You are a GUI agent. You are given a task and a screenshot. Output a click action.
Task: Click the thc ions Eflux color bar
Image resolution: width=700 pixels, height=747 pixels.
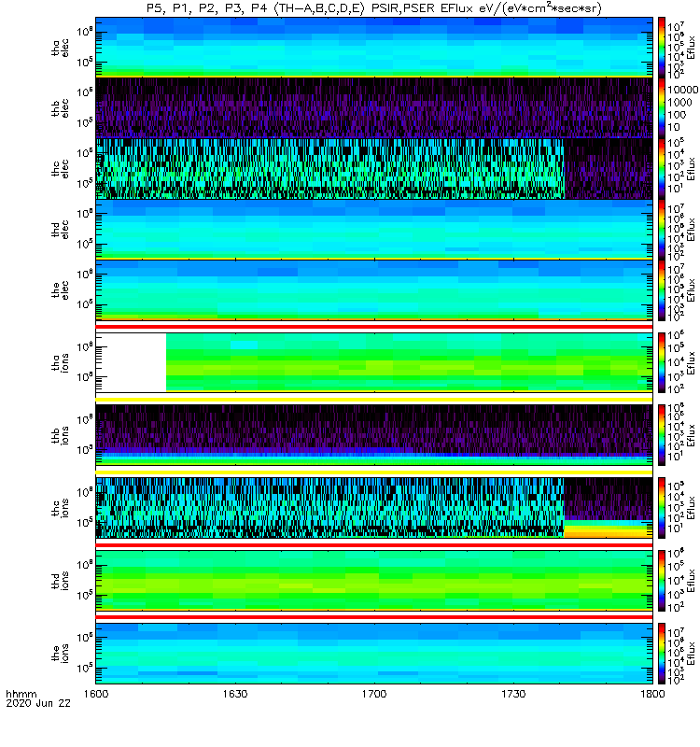[x=662, y=508]
